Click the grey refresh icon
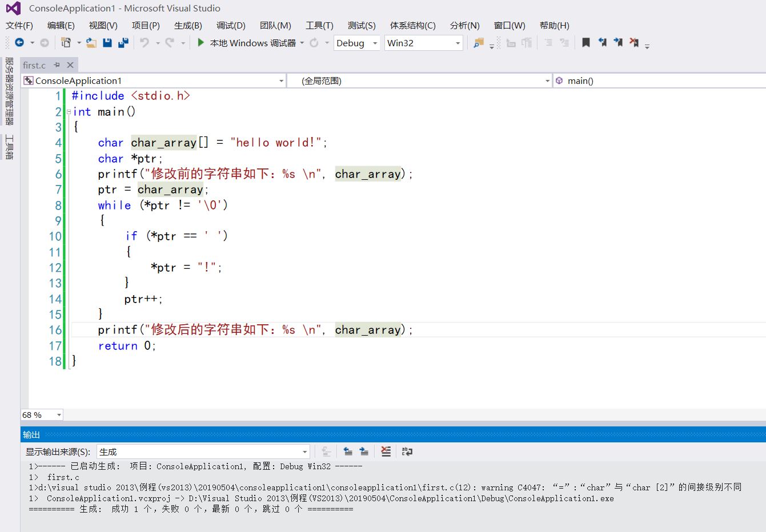 [x=314, y=43]
